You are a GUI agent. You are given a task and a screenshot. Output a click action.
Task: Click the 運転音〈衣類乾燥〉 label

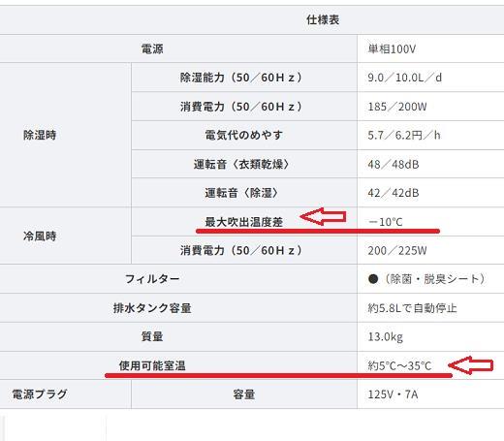[241, 164]
